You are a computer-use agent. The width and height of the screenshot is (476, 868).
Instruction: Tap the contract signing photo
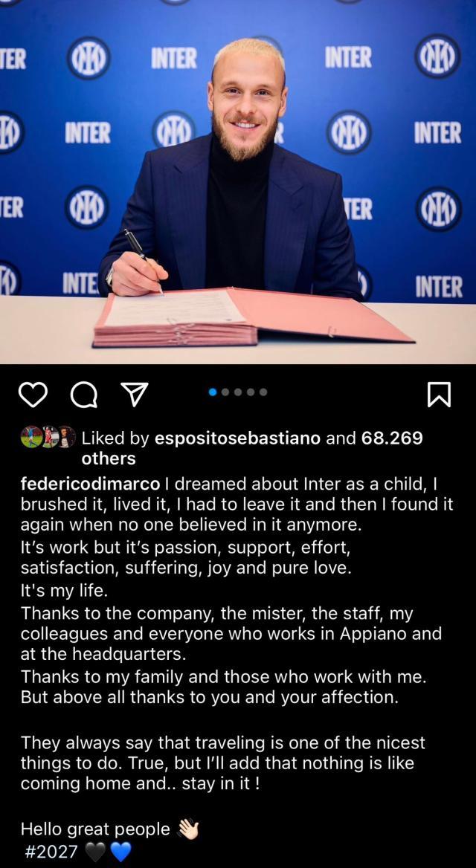coord(238,182)
